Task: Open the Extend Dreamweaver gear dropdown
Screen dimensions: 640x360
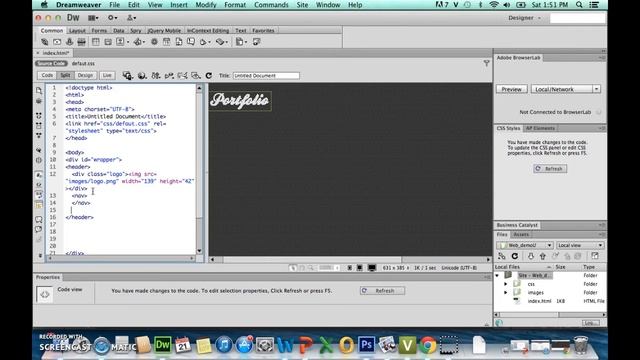Action: point(113,18)
